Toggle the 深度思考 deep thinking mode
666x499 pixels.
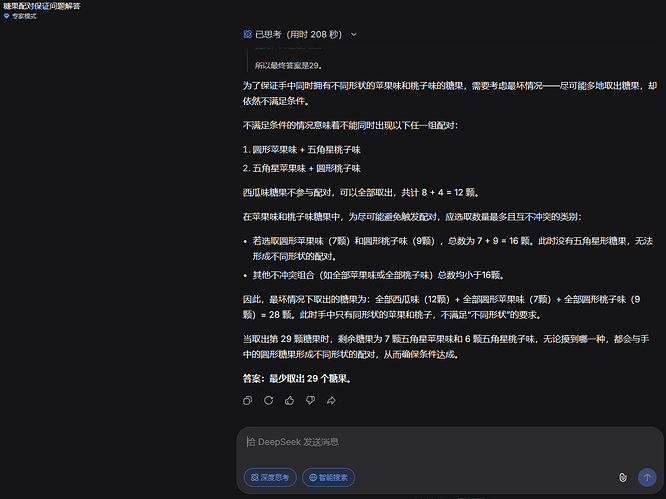[x=270, y=477]
